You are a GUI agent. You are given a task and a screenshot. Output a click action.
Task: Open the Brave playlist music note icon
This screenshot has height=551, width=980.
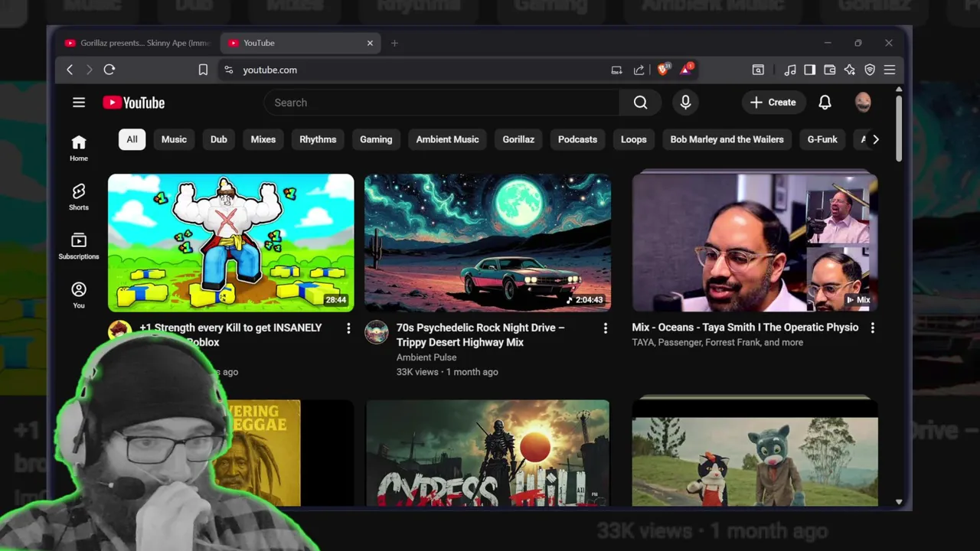pyautogui.click(x=790, y=70)
